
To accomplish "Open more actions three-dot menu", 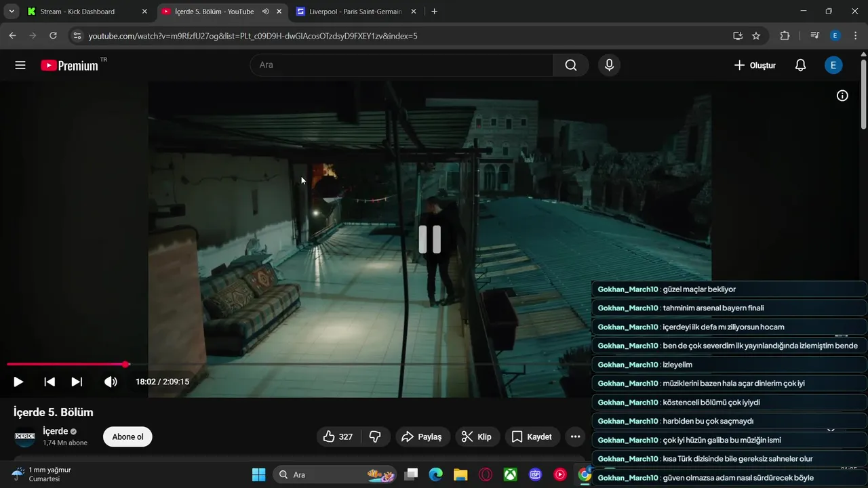I will pos(575,436).
